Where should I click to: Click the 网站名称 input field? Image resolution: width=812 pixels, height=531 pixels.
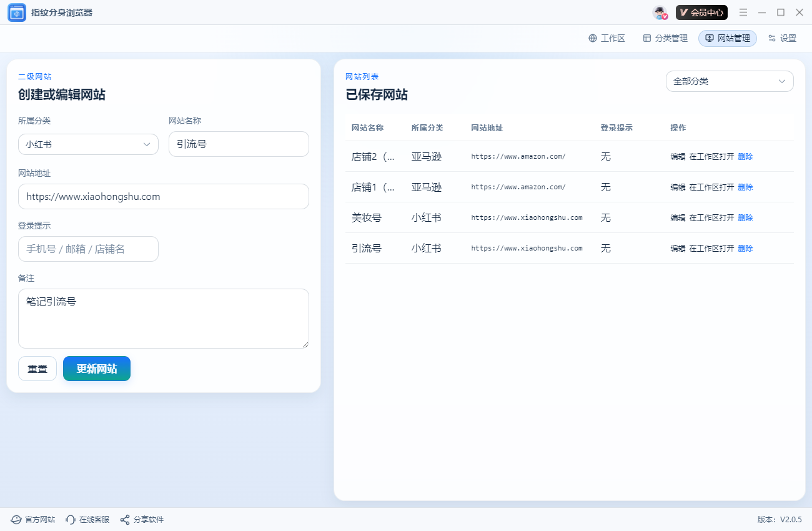(239, 144)
